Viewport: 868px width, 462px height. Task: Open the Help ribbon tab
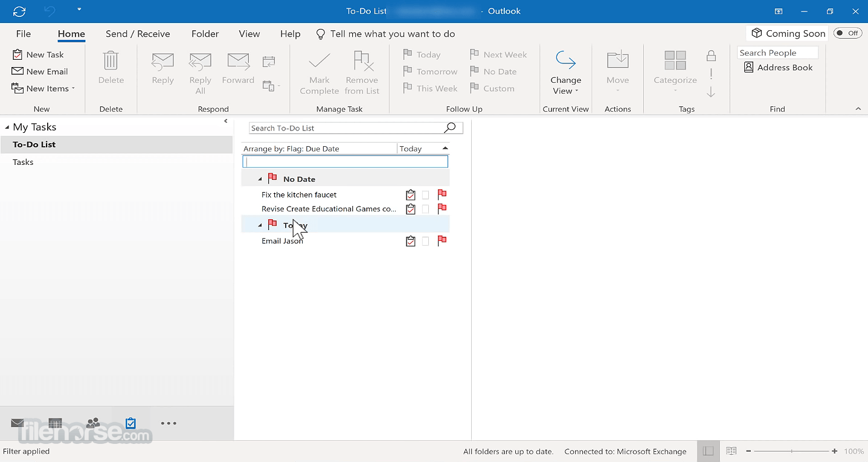(290, 34)
